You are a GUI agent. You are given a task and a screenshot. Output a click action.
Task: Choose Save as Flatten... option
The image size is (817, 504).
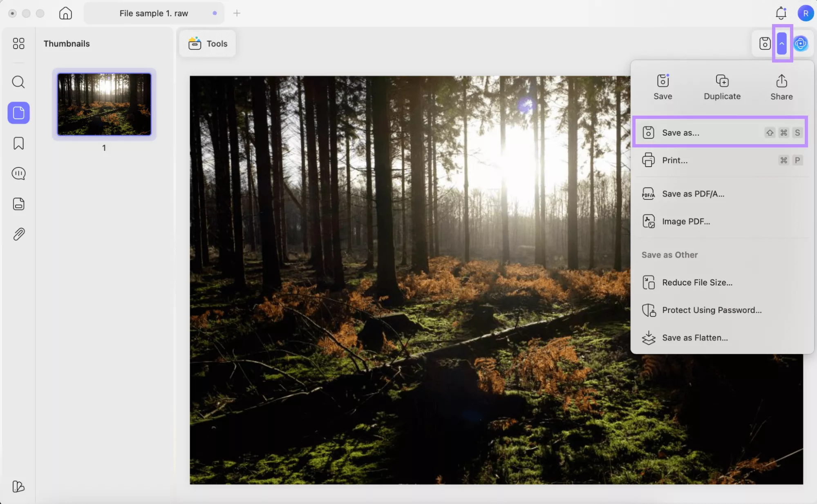click(722, 338)
